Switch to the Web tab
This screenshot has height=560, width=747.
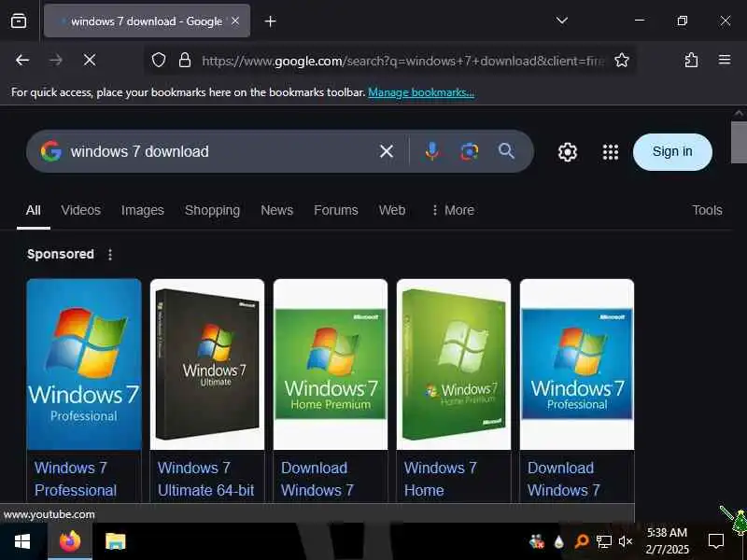[x=392, y=210]
